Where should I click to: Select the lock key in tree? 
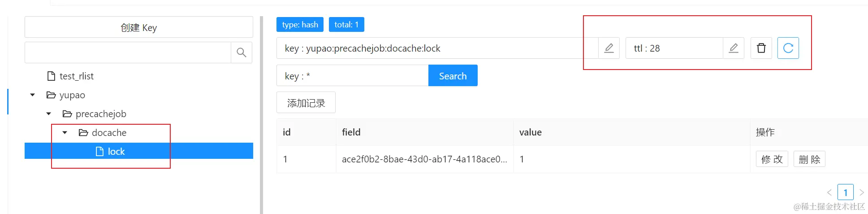[x=116, y=152]
